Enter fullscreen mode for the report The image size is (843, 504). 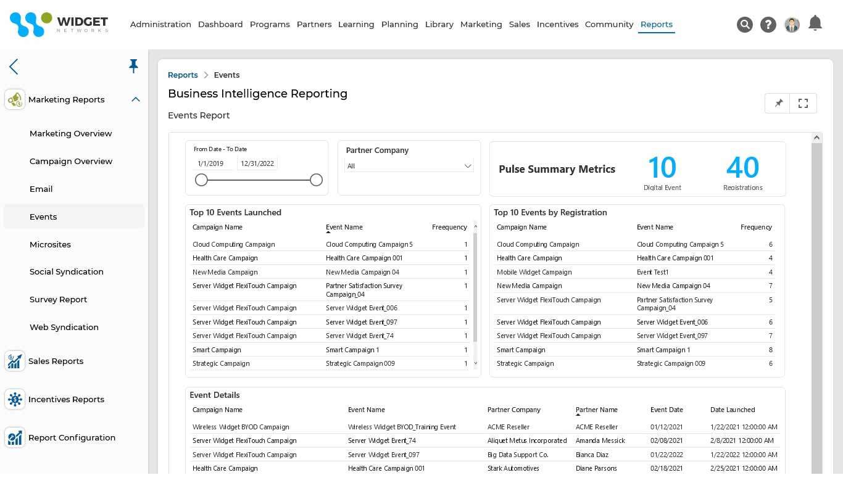(x=803, y=103)
